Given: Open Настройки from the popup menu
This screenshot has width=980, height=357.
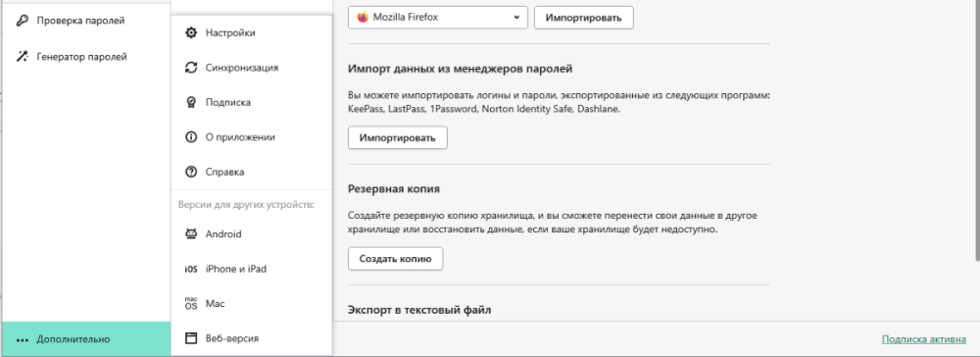Looking at the screenshot, I should tap(251, 32).
